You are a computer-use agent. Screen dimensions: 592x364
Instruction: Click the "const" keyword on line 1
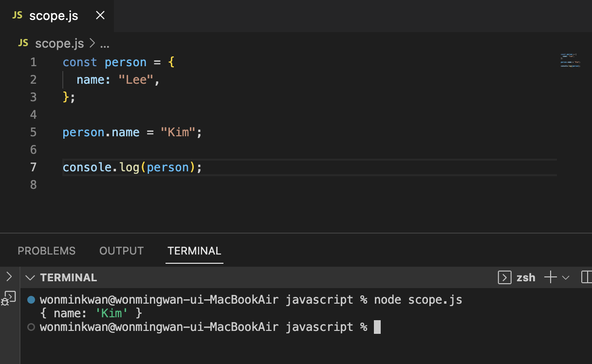click(x=80, y=62)
